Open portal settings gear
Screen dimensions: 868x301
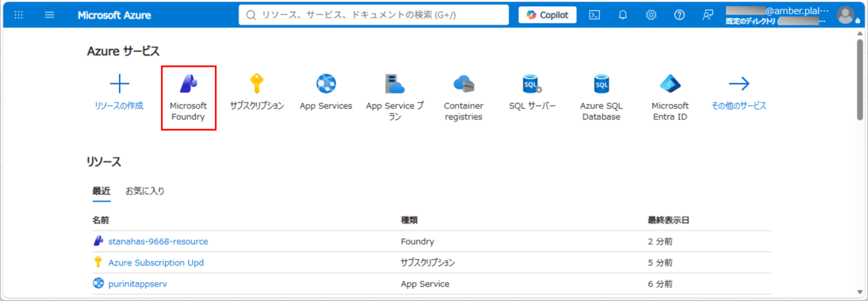(651, 15)
